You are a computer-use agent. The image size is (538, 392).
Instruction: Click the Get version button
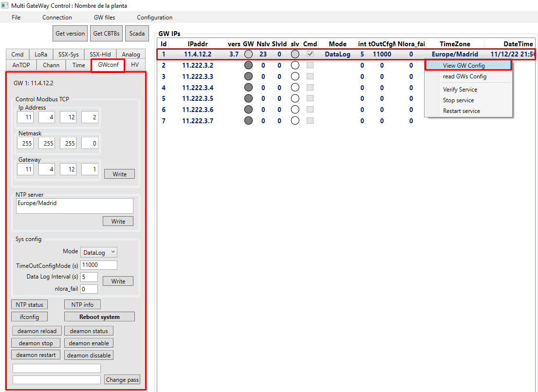click(x=70, y=34)
